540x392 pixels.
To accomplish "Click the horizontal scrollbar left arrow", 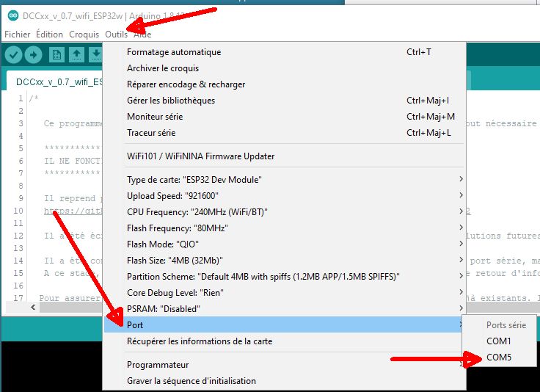I will [x=33, y=307].
